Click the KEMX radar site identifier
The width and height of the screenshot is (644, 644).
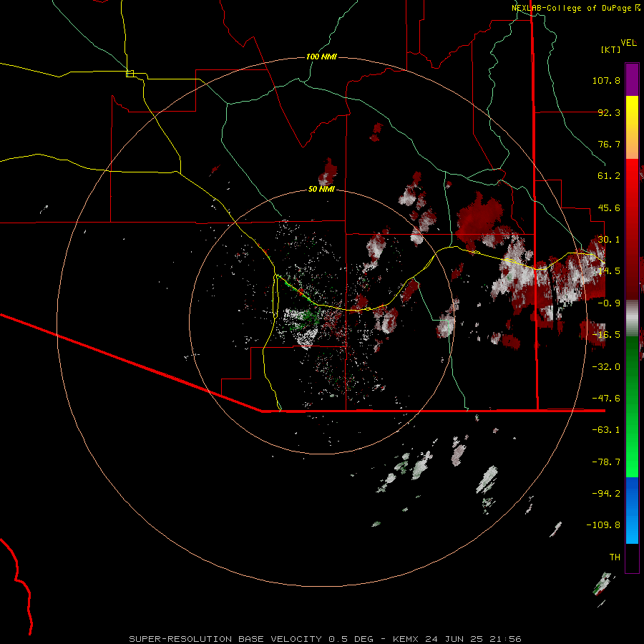[x=406, y=639]
